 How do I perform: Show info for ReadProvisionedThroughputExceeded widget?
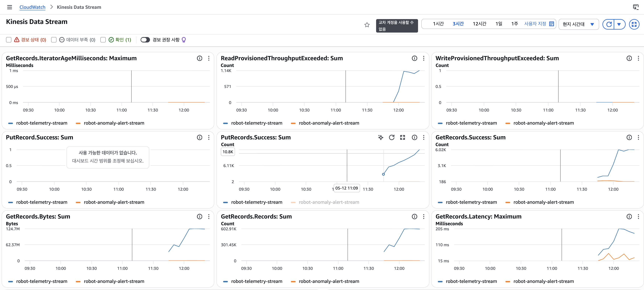click(x=414, y=58)
